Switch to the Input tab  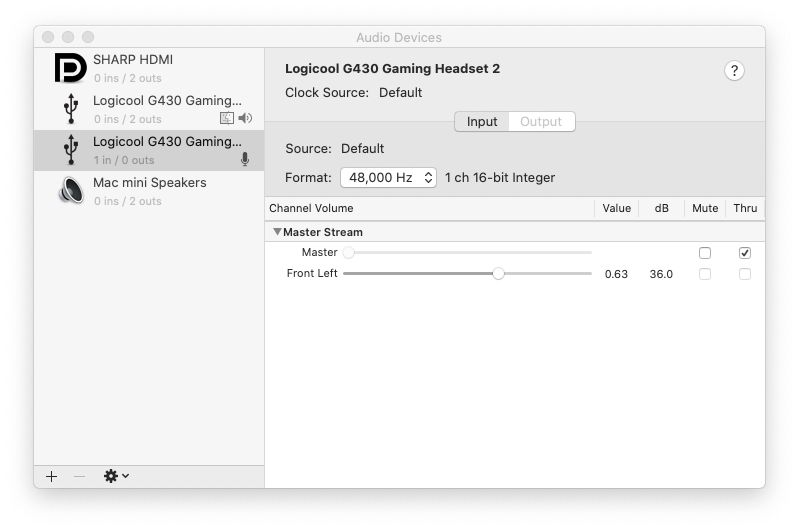(x=482, y=122)
